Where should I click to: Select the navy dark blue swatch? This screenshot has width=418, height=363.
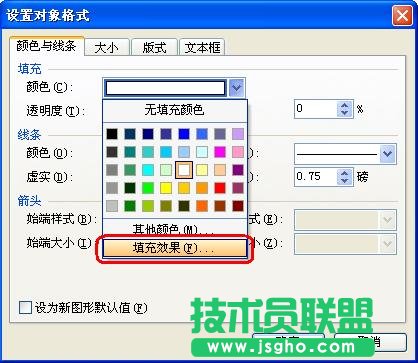(x=148, y=134)
